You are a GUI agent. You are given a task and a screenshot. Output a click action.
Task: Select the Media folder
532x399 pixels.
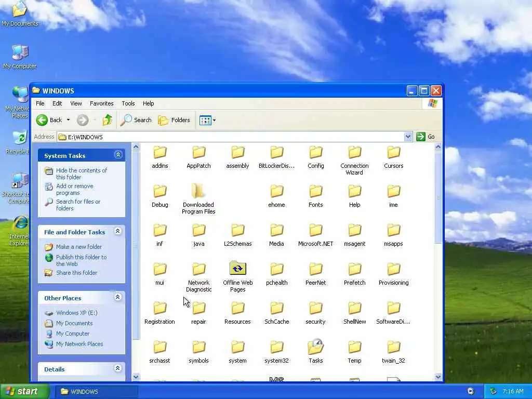pos(277,235)
